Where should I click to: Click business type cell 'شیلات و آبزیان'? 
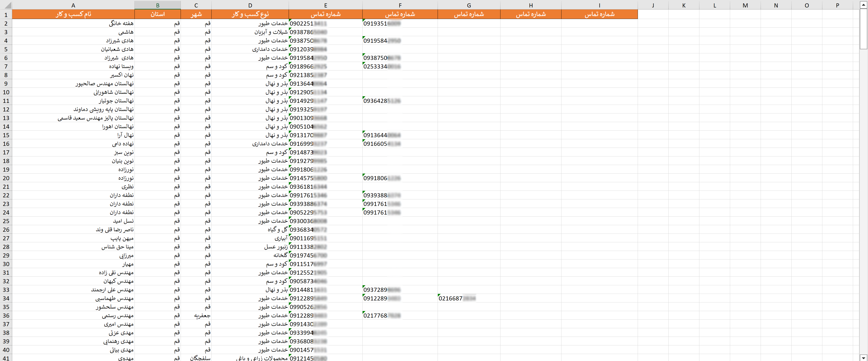[250, 32]
